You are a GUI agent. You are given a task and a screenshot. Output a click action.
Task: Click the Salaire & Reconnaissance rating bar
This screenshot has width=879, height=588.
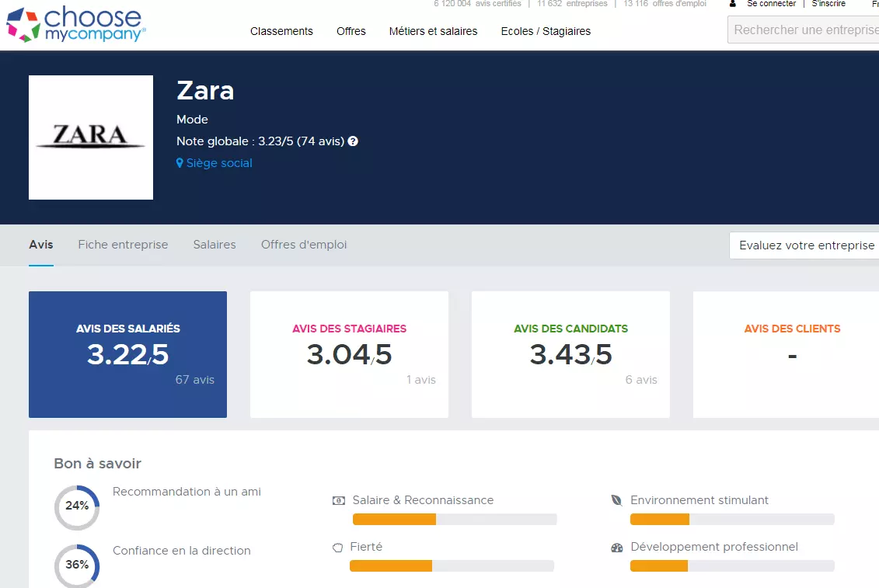point(454,520)
